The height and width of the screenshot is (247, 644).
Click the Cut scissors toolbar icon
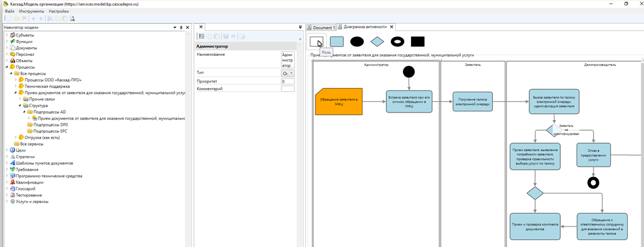click(x=50, y=18)
